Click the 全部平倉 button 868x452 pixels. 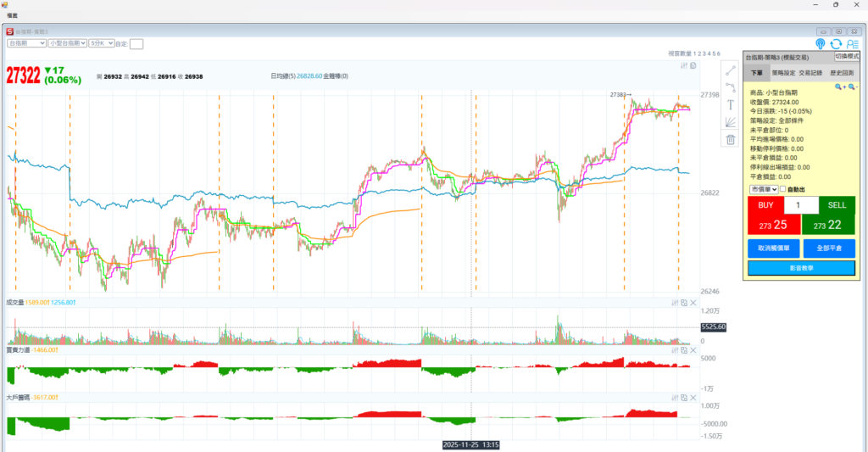click(x=828, y=248)
